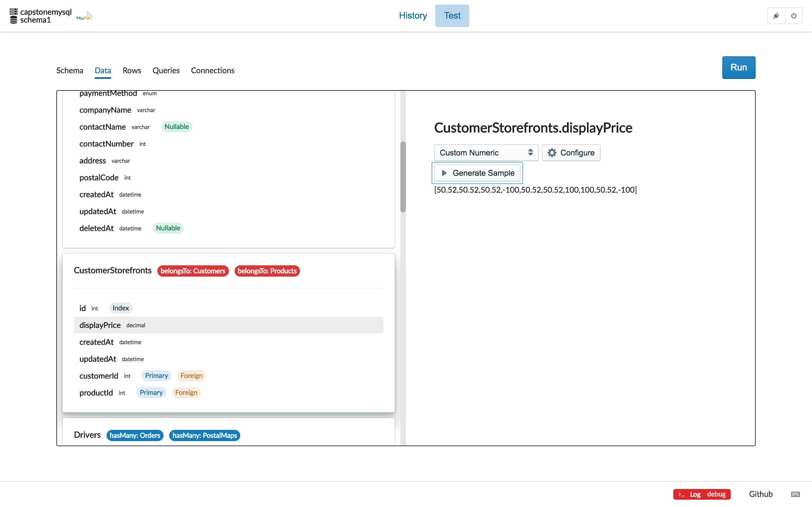Switch to the Schema tab
The image size is (812, 507).
coord(69,70)
